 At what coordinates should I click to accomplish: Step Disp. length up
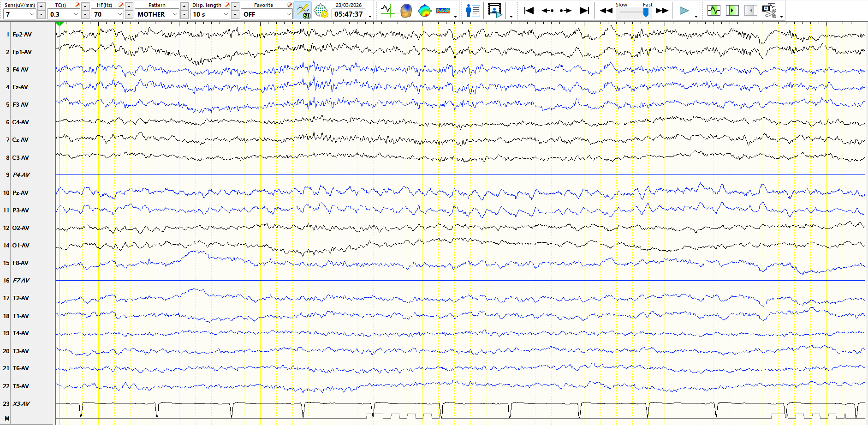click(235, 6)
